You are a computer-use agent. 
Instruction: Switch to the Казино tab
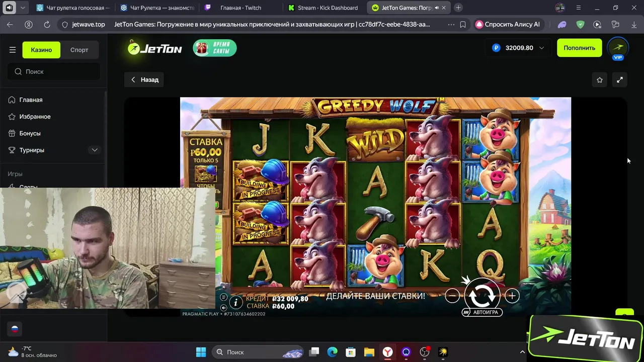click(41, 50)
